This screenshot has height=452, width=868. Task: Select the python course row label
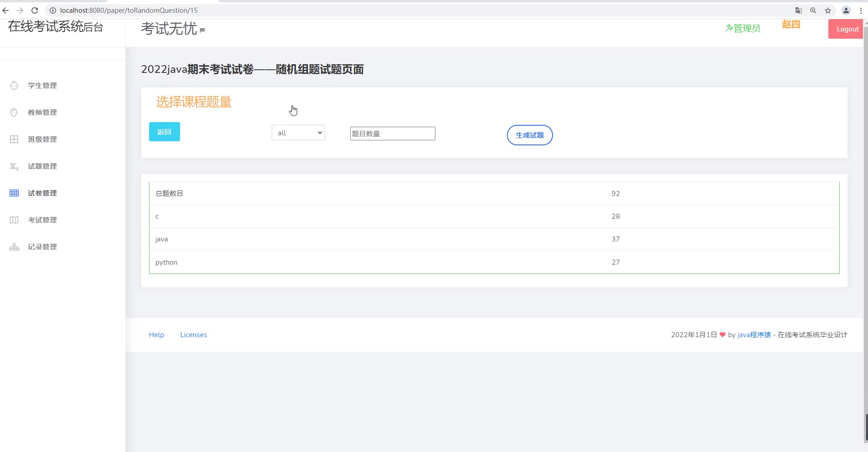(166, 262)
